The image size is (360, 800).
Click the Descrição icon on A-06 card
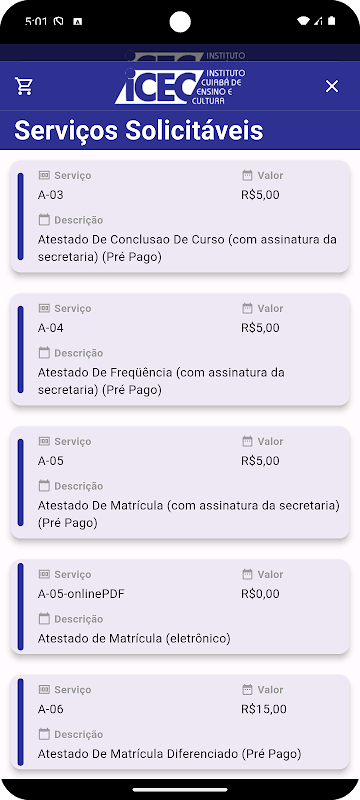[44, 734]
